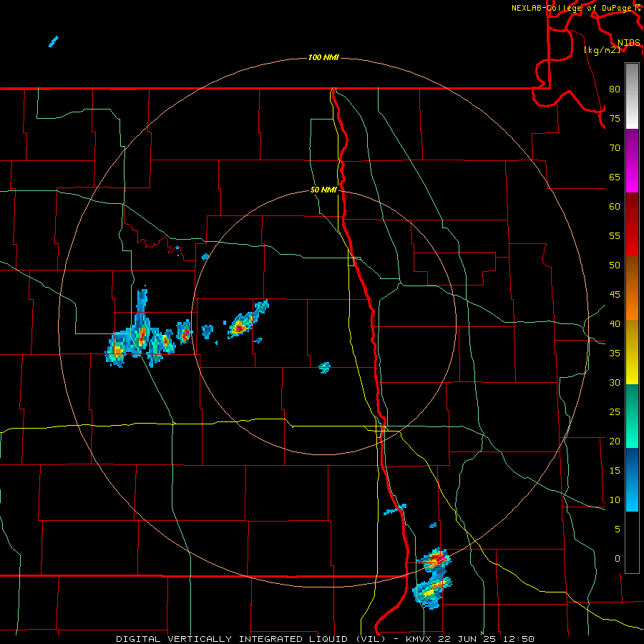Click the blue segment of the color bar
Viewport: 644px width, 644px height.
click(632, 479)
